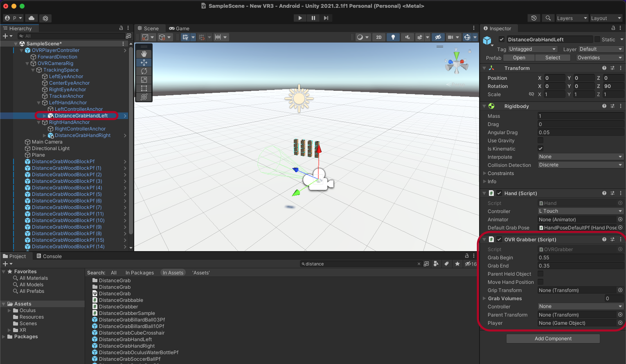
Task: Open the cloud services icon
Action: pyautogui.click(x=32, y=18)
